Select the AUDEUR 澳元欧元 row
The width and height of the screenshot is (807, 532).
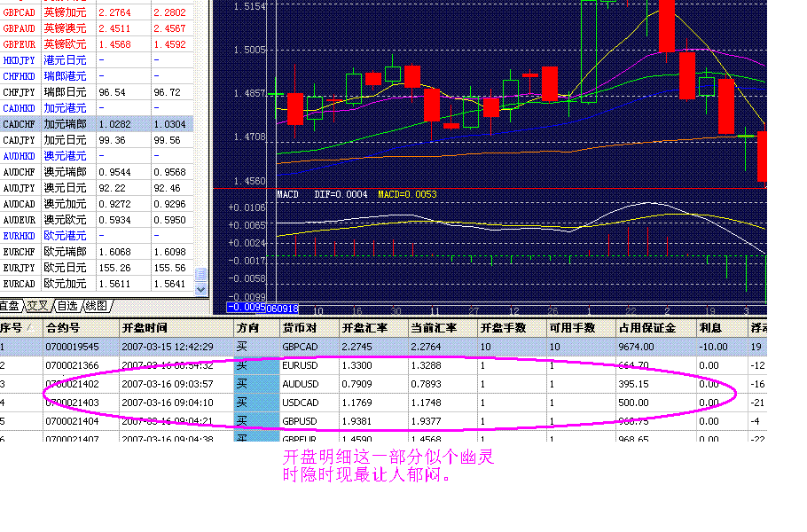[x=97, y=220]
